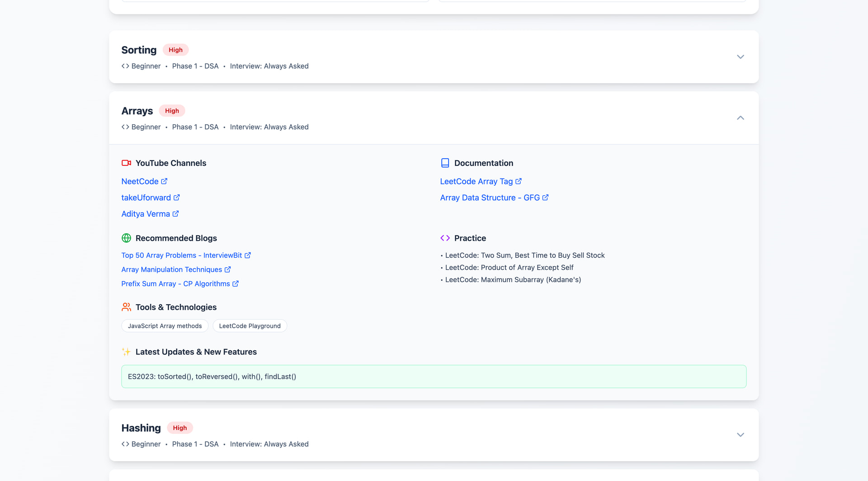
Task: Click the High priority badge beside Arrays
Action: click(x=172, y=111)
